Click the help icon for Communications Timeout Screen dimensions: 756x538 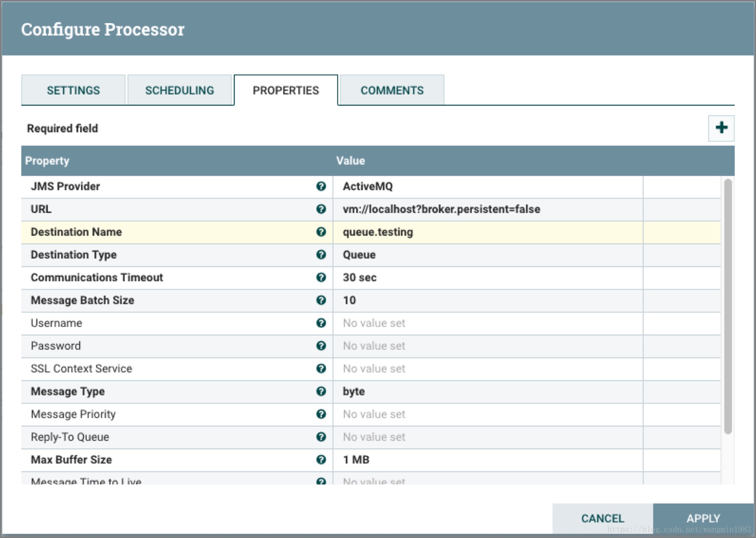(x=321, y=277)
